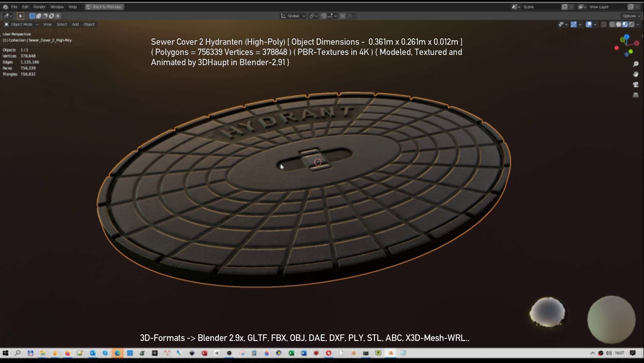Open the Scene browse icon dropdown

[x=516, y=7]
